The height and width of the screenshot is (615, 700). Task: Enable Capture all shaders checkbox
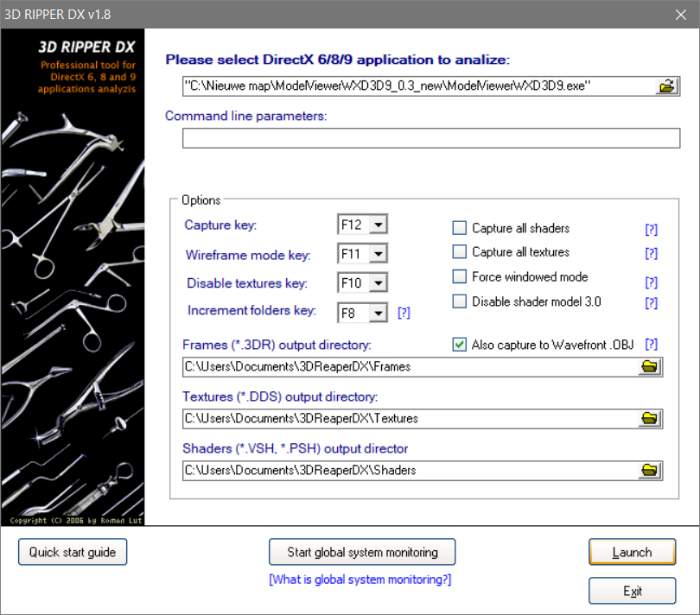(460, 228)
